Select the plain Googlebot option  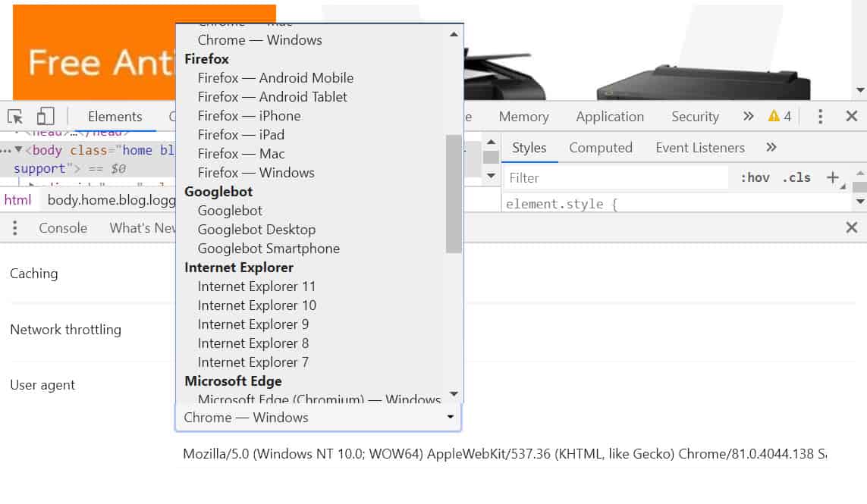click(x=230, y=211)
